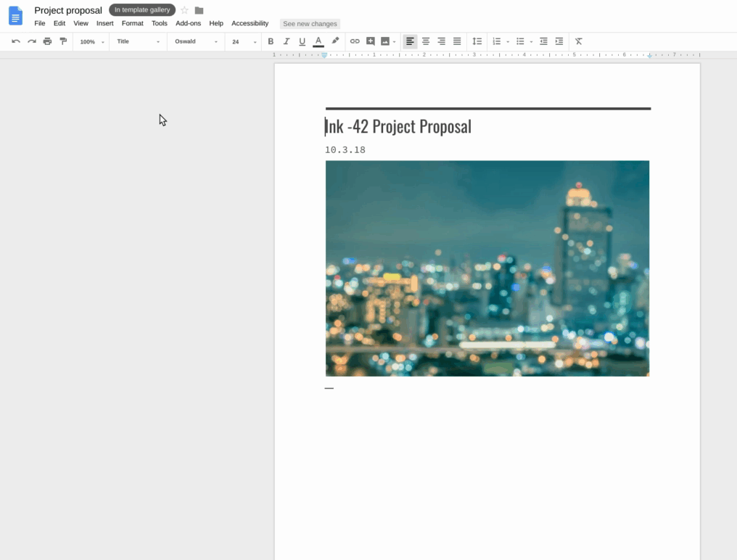This screenshot has height=560, width=737.
Task: Click the Undo arrow icon
Action: pyautogui.click(x=16, y=41)
